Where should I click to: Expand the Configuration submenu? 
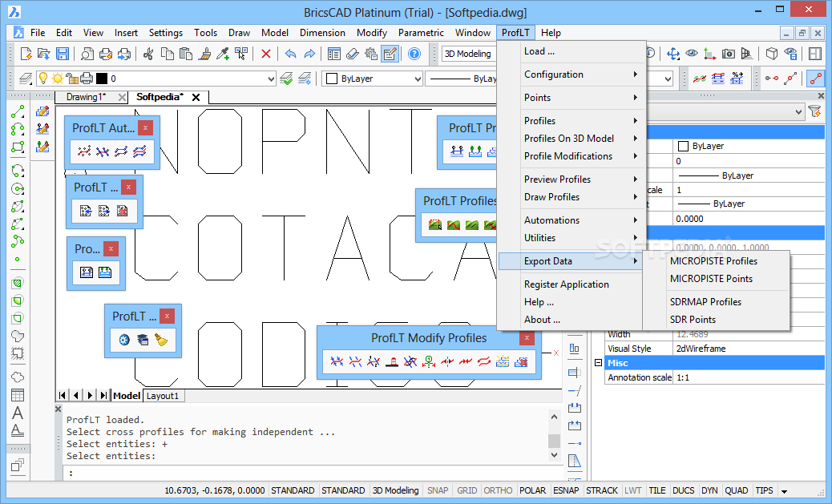click(x=581, y=75)
